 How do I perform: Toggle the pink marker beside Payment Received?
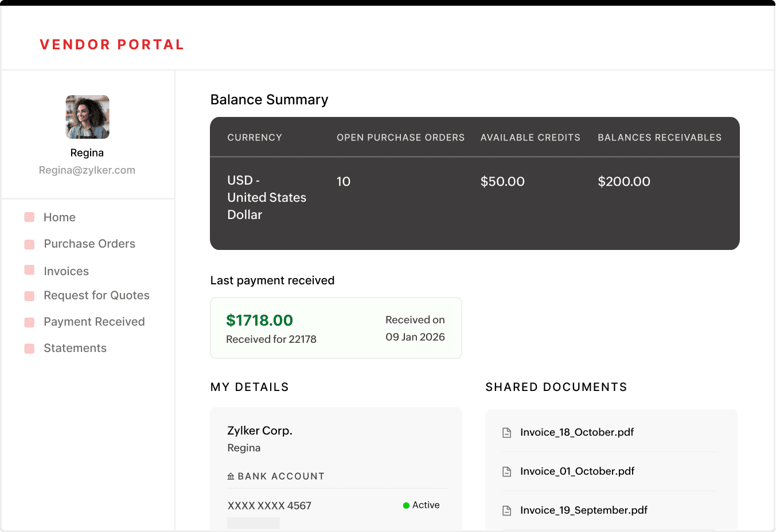pyautogui.click(x=29, y=322)
